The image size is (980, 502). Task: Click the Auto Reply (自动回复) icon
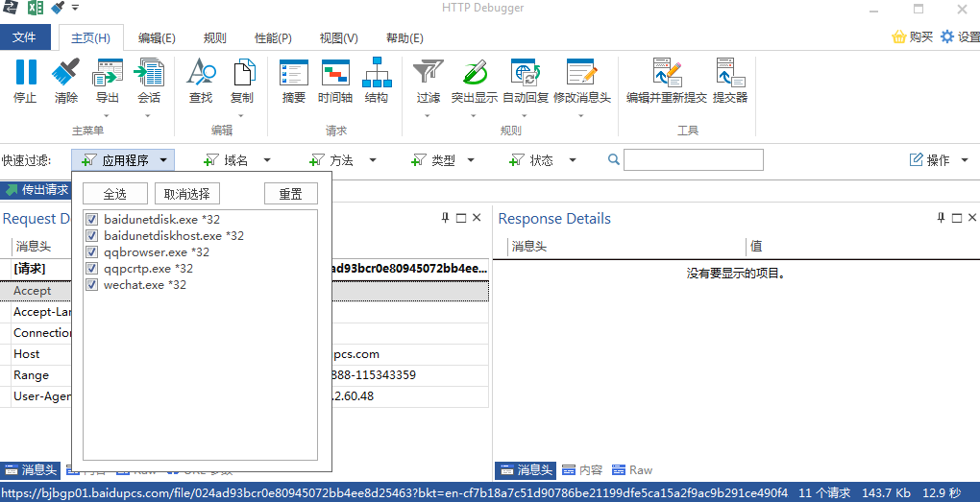point(525,72)
